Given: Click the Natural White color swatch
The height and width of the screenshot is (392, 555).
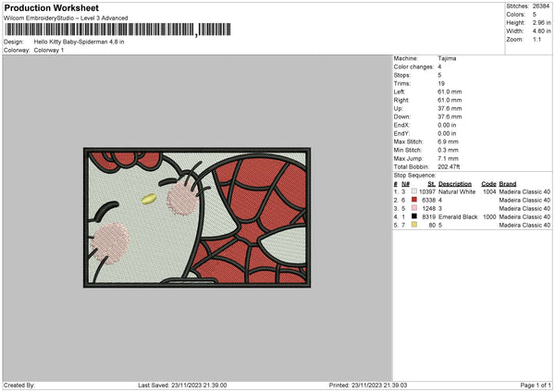Looking at the screenshot, I should (x=413, y=190).
